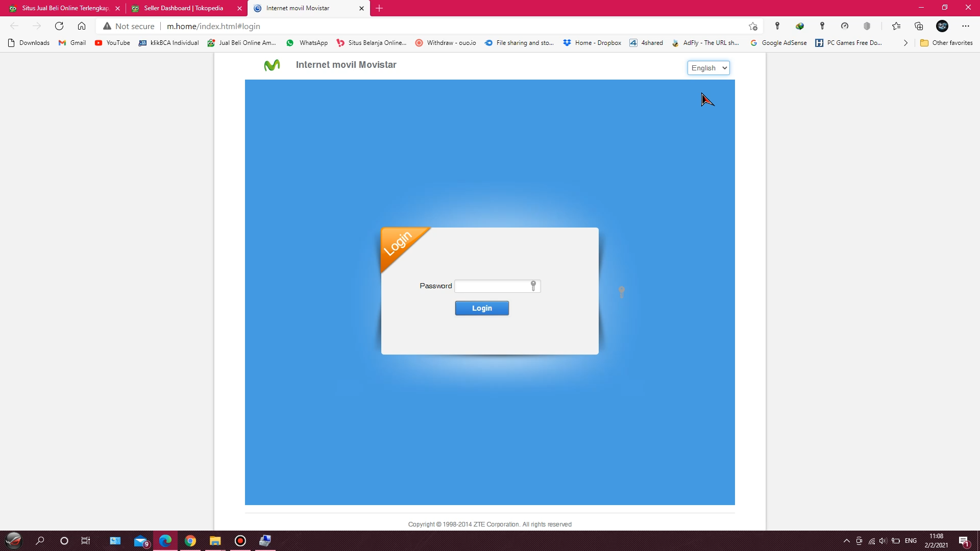Screen dimensions: 980x551
Task: Click the Movistar logo icon
Action: pyautogui.click(x=272, y=65)
